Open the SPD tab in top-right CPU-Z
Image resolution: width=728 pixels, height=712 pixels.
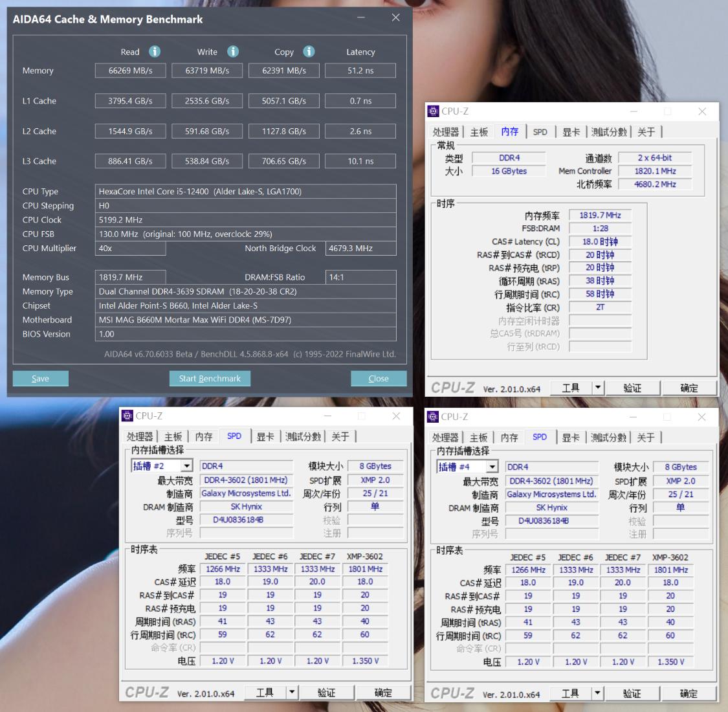tap(540, 131)
